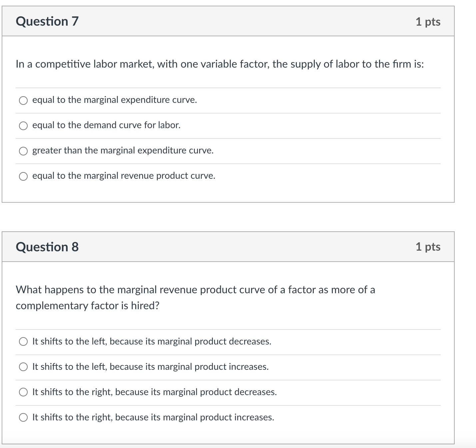This screenshot has width=476, height=448.
Task: Click the Question 7 prompt about labor supply
Action: (220, 64)
